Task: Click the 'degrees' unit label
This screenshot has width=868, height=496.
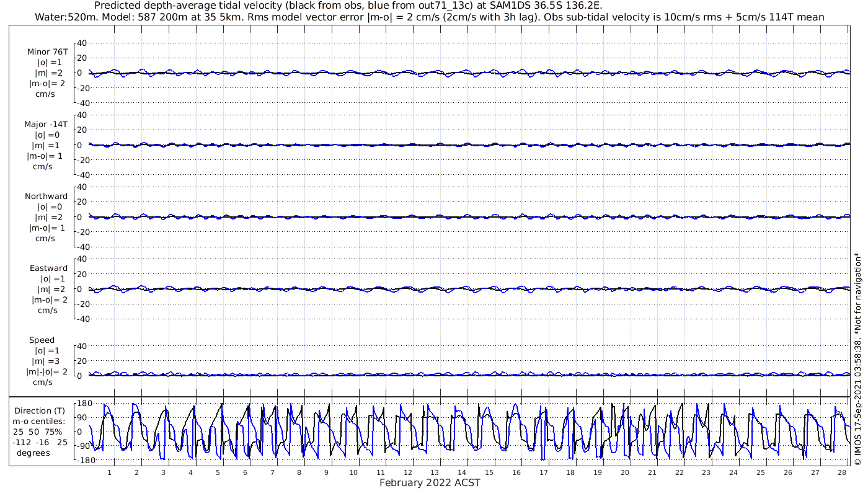Action: point(33,453)
